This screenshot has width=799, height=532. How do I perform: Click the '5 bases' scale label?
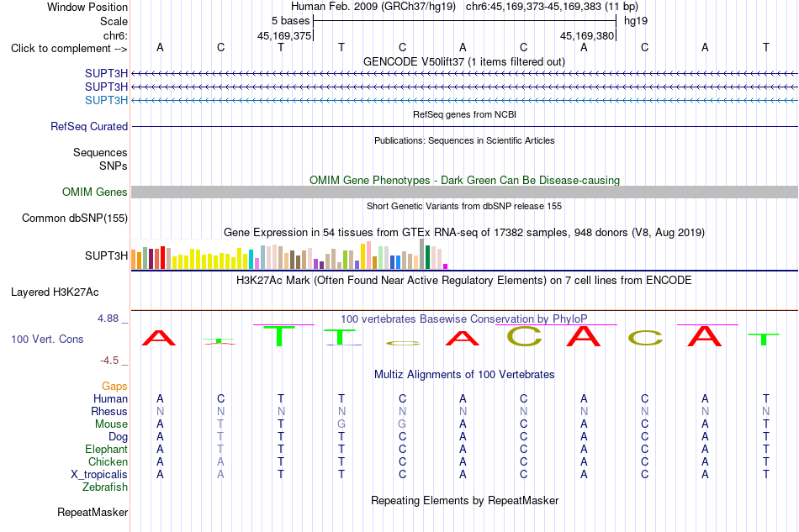[x=290, y=21]
